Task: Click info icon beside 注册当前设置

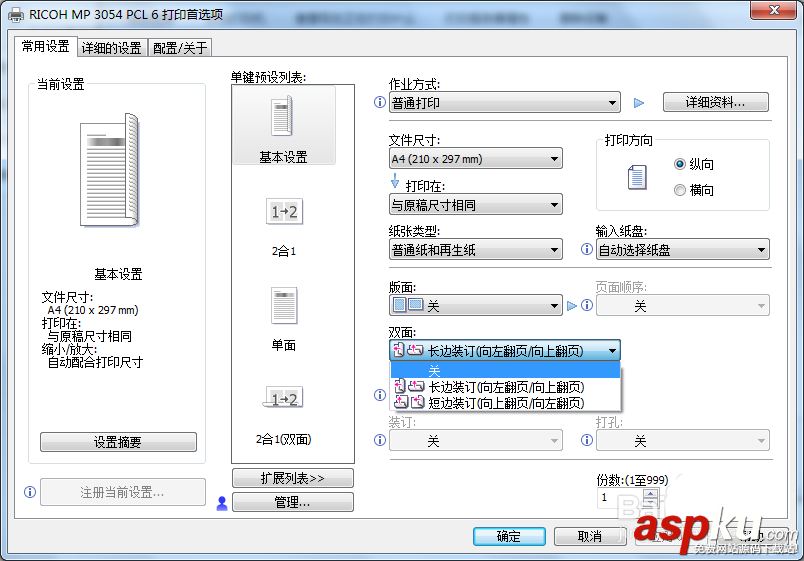Action: pos(30,492)
